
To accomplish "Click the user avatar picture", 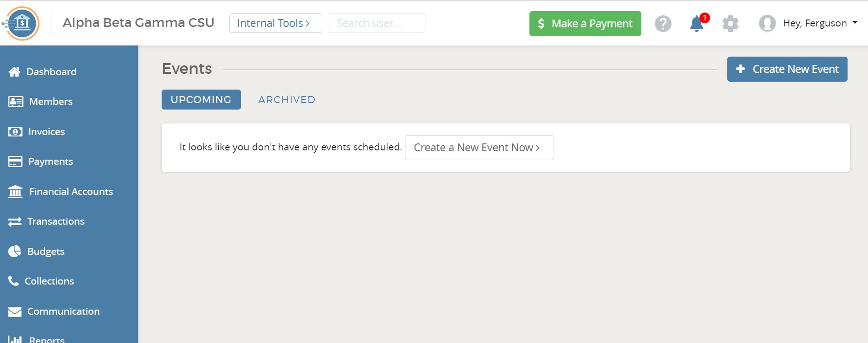I will (767, 23).
